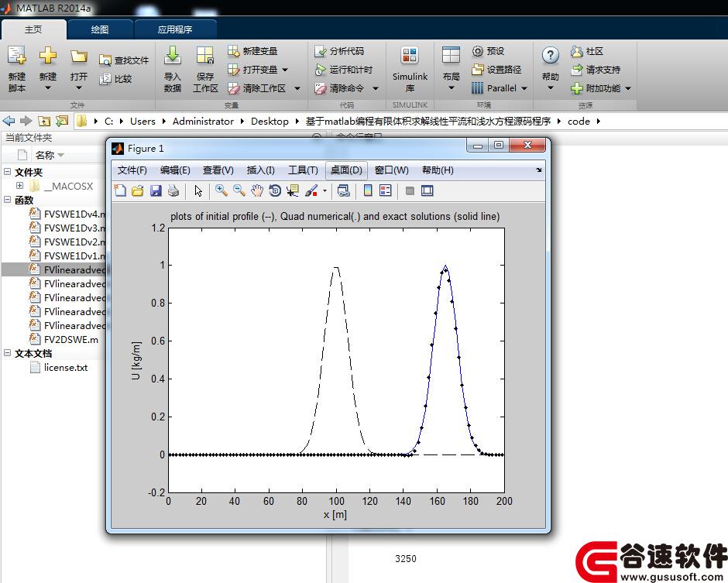Activate the Zoom Out tool
Image resolution: width=728 pixels, height=583 pixels.
coord(239,190)
